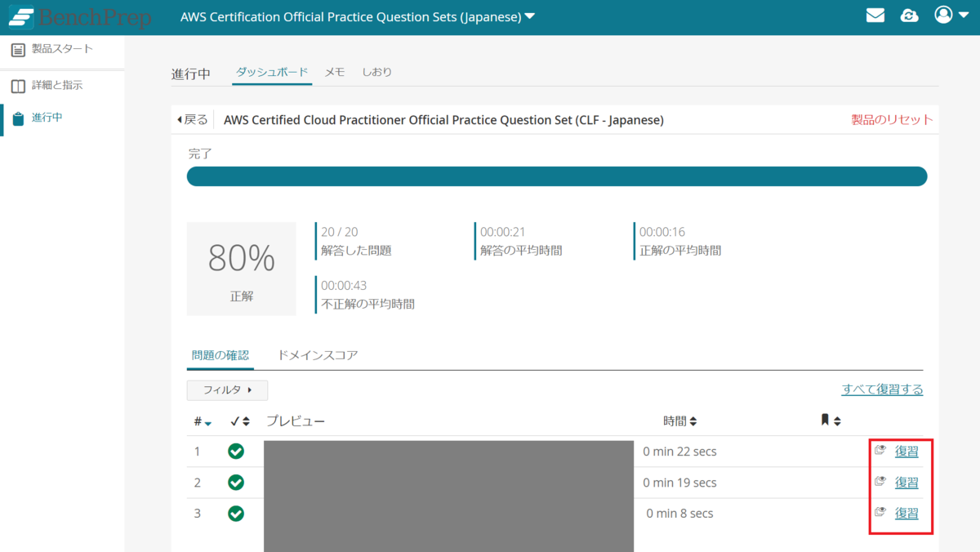Click the correct checkmark for question 1

tap(236, 452)
